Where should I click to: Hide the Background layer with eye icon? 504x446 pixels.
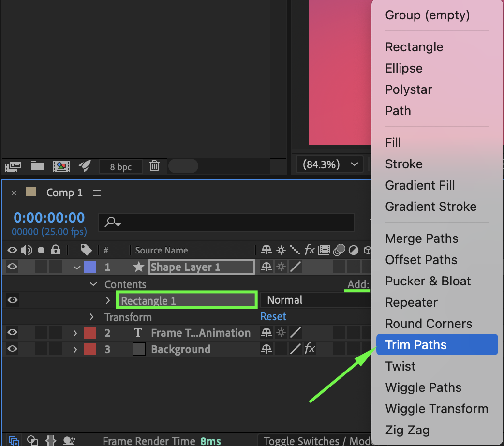13,349
